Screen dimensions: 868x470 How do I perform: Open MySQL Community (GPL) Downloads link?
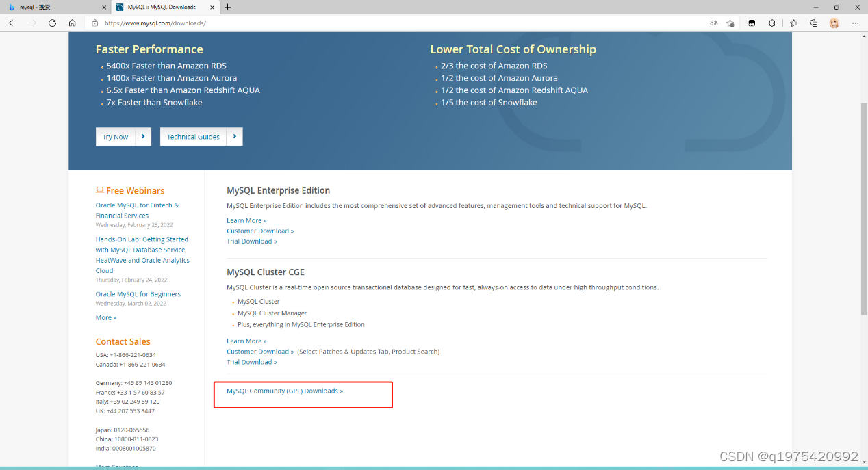[x=285, y=391]
